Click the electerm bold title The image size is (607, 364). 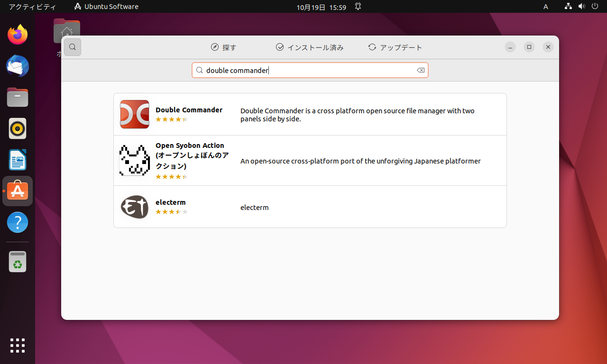click(x=171, y=202)
